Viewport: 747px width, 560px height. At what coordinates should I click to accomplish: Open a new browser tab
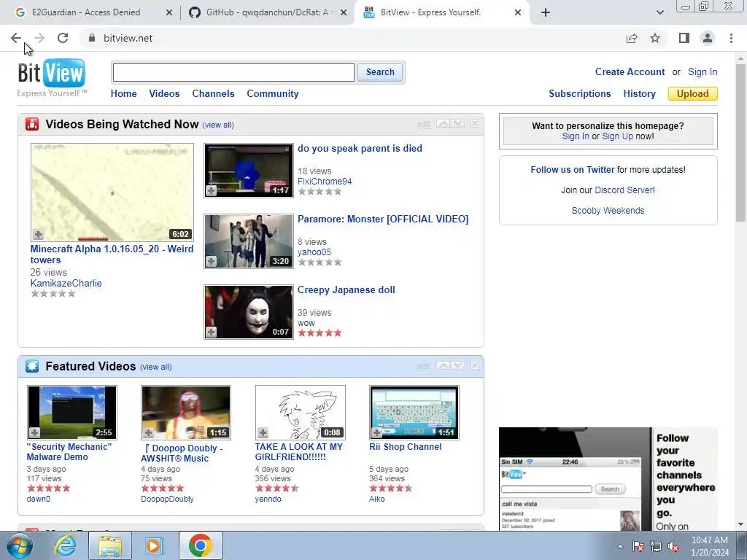[x=546, y=12]
